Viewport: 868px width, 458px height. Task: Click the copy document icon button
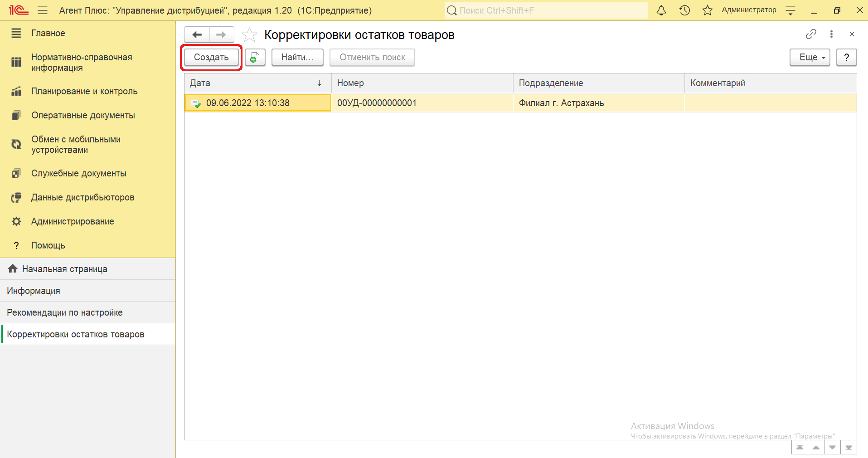(x=255, y=58)
